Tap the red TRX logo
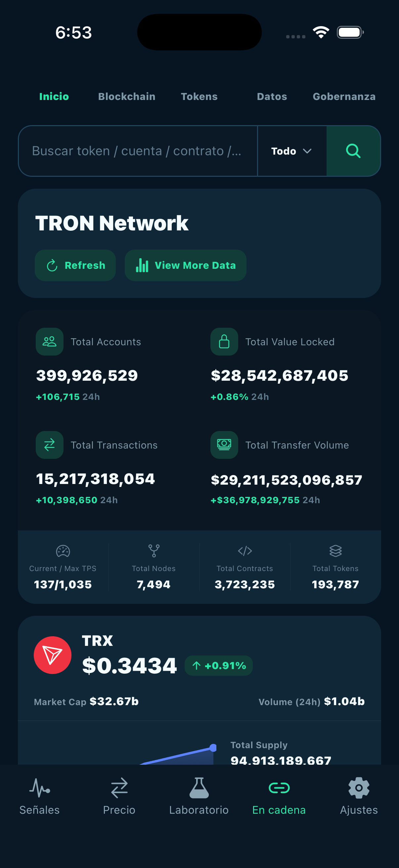399x868 pixels. (53, 655)
